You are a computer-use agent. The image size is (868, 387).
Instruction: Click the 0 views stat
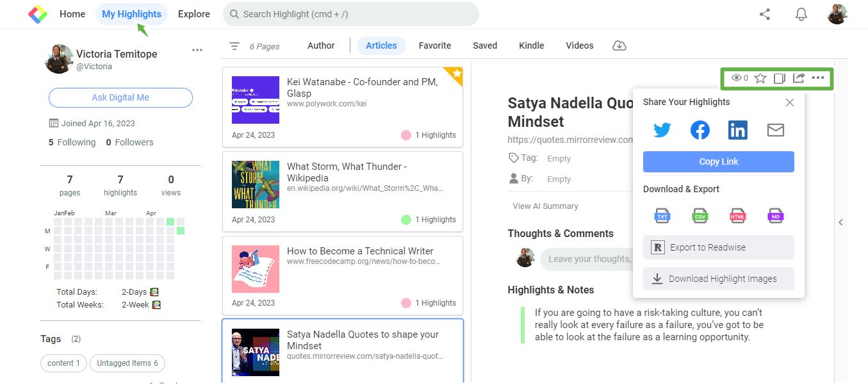[171, 185]
